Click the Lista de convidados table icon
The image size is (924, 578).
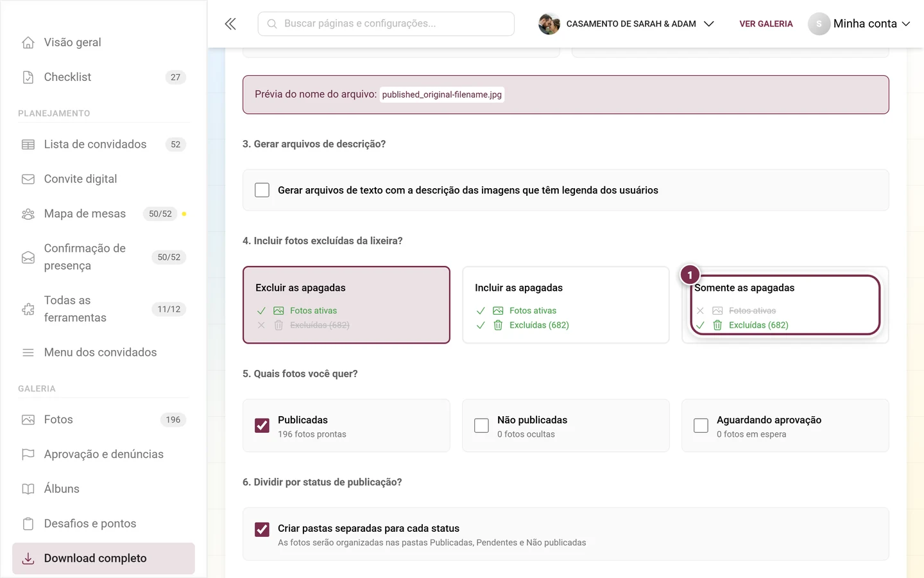click(28, 144)
